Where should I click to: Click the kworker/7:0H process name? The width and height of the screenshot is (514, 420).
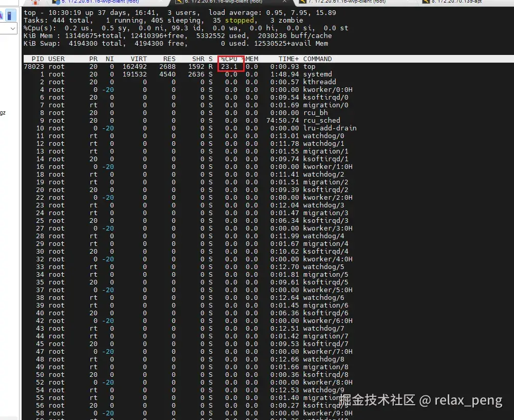click(328, 351)
